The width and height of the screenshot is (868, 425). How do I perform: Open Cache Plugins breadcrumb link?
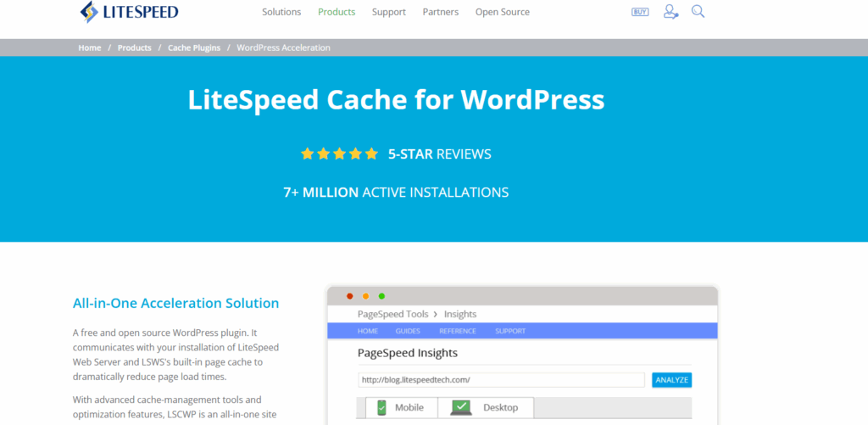(x=193, y=48)
